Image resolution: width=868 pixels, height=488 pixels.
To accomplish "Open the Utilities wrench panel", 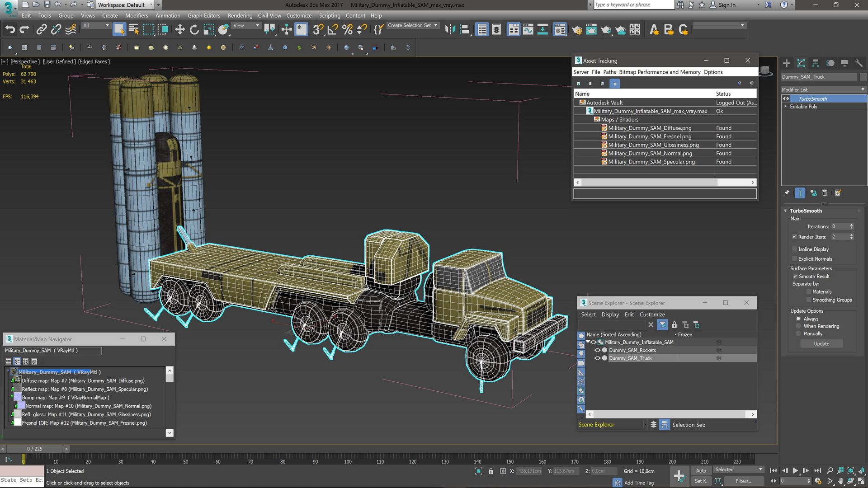I will click(859, 63).
